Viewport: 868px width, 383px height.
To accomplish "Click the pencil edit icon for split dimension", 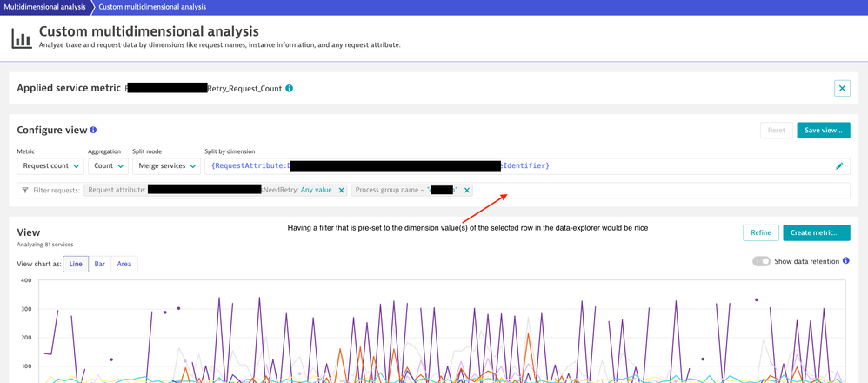I will [839, 165].
